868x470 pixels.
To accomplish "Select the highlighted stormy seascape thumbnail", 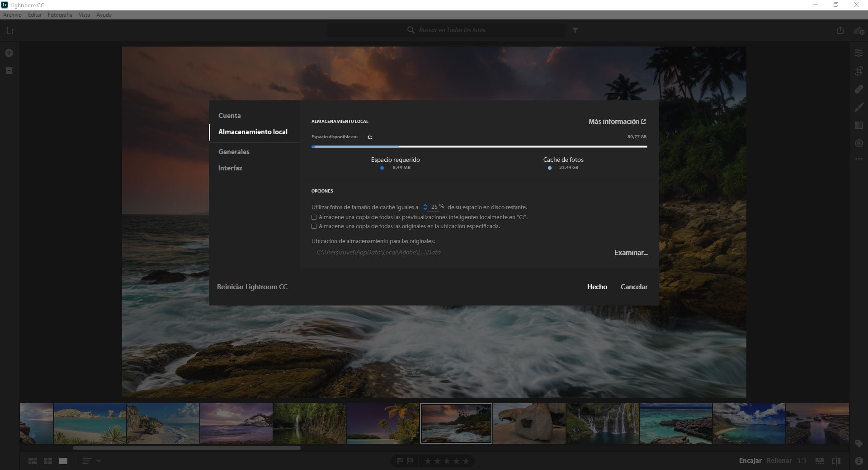I will [456, 423].
